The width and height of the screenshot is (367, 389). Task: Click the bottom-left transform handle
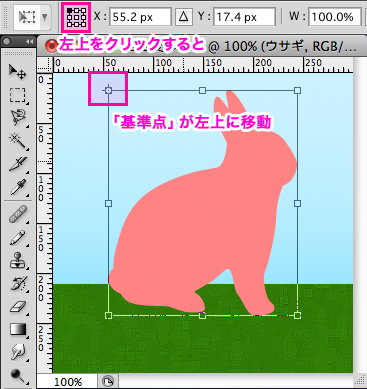coord(108,315)
